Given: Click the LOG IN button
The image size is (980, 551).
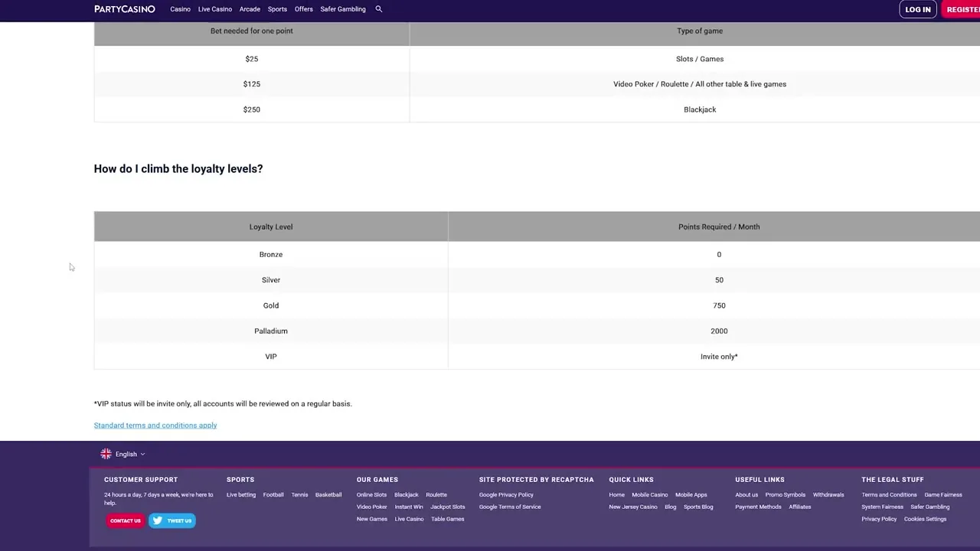Looking at the screenshot, I should coord(918,9).
